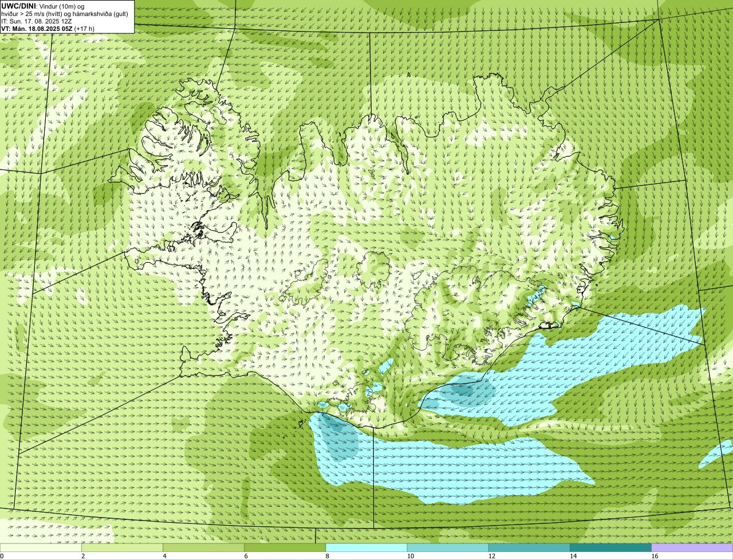Click the 8–10 m/s light cyan legend segment

pyautogui.click(x=366, y=548)
